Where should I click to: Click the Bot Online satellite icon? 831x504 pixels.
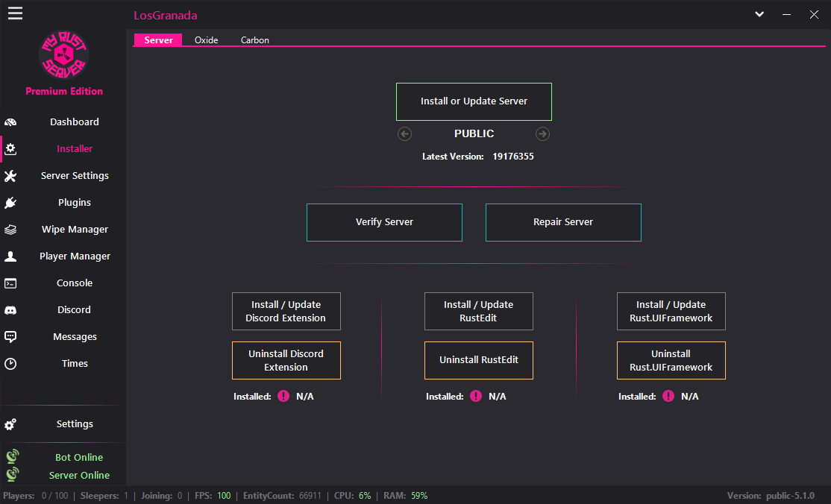pyautogui.click(x=12, y=456)
